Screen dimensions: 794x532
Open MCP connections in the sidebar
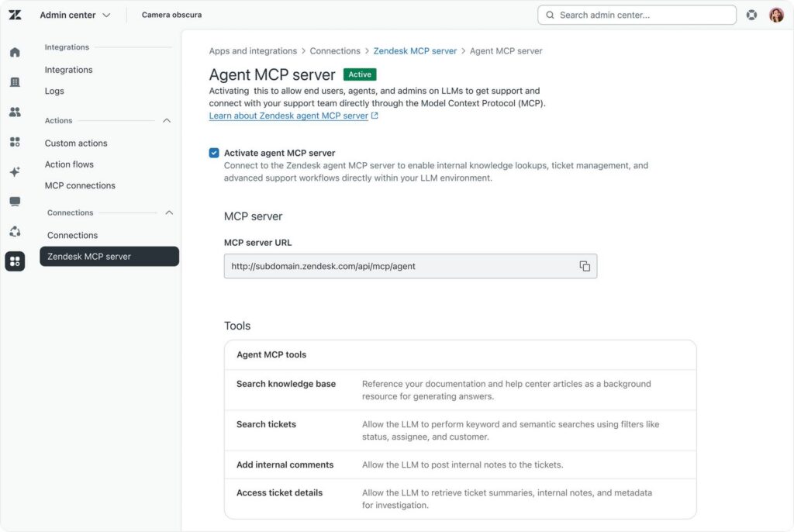[x=80, y=186]
